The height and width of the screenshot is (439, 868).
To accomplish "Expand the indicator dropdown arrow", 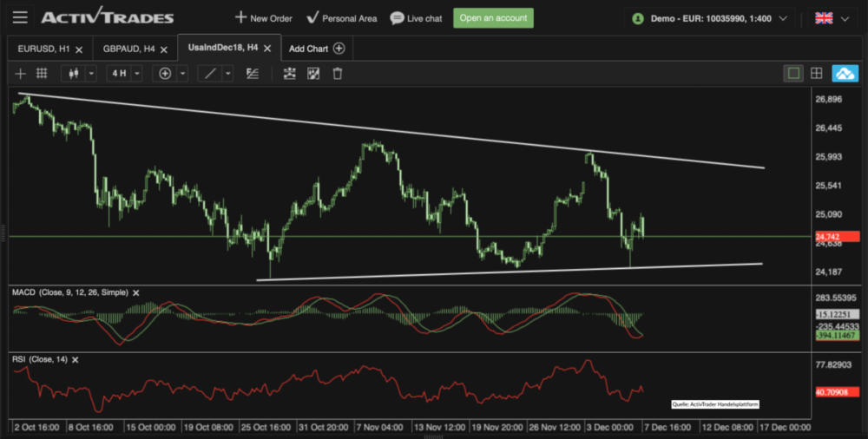I will coord(182,74).
